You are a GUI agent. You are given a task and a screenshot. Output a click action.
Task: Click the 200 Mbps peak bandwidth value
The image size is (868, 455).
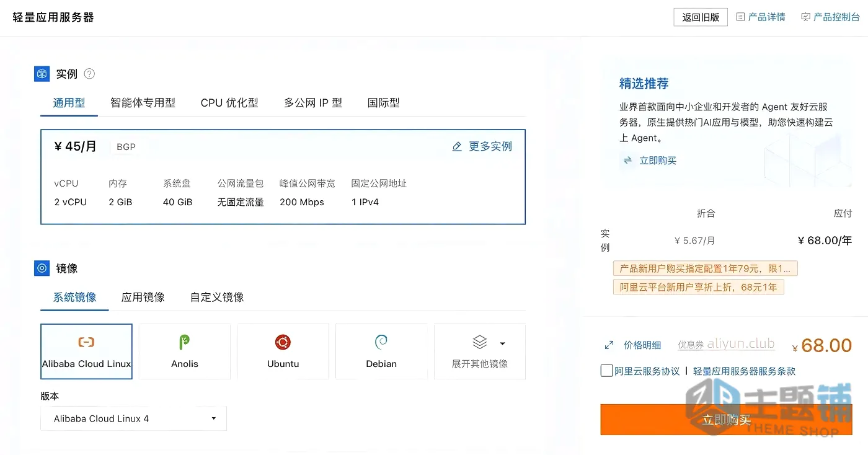coord(302,202)
